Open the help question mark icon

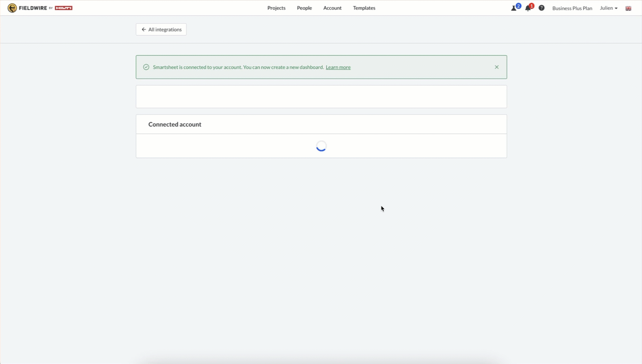tap(541, 8)
